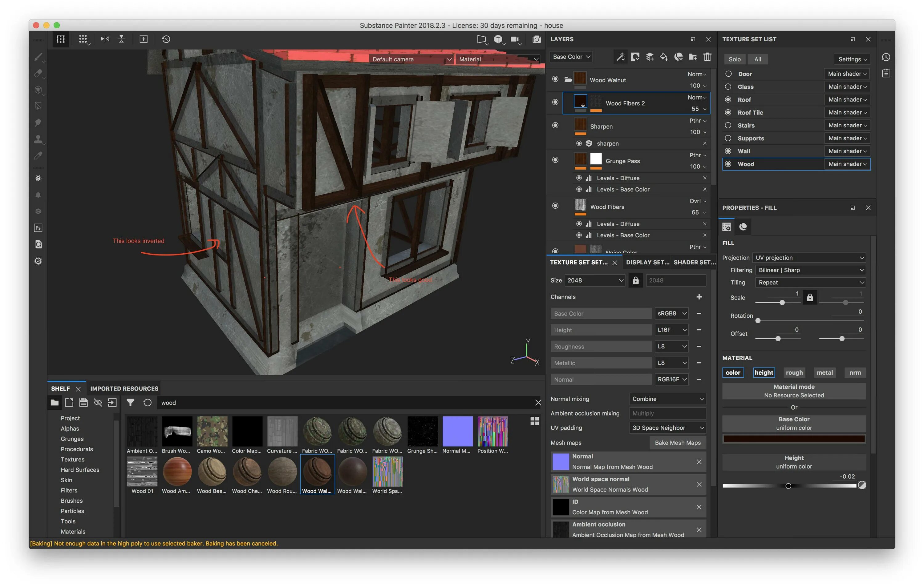
Task: Click the Bake Mesh Maps button
Action: click(677, 442)
